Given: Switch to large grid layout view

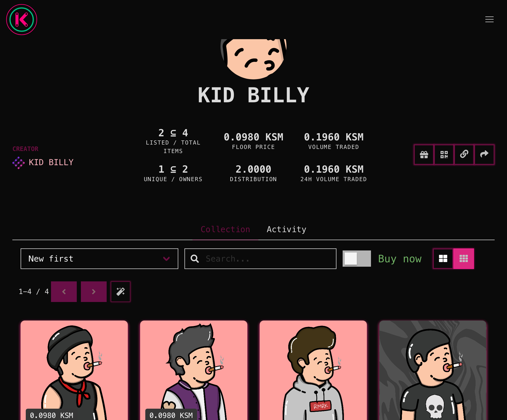Looking at the screenshot, I should click(x=443, y=258).
